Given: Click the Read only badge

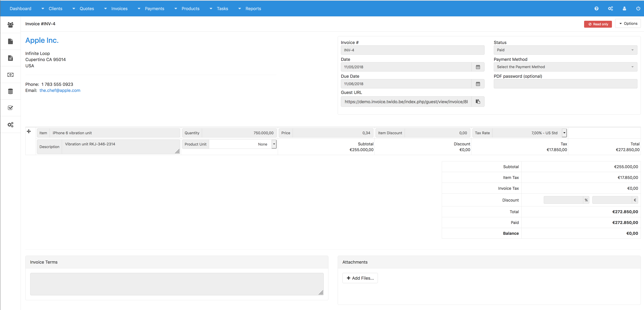Looking at the screenshot, I should [x=598, y=24].
